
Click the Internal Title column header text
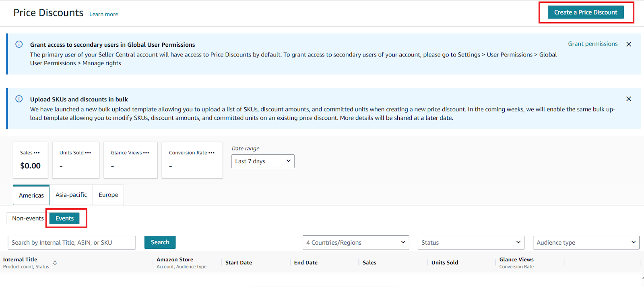[20, 260]
